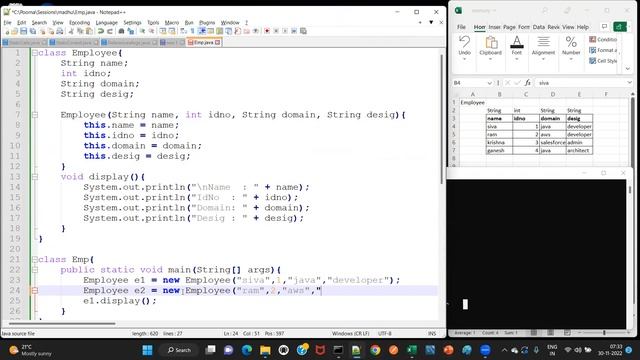The image size is (640, 360).
Task: Click Format as Table in Excel ribbon
Action: (x=603, y=50)
